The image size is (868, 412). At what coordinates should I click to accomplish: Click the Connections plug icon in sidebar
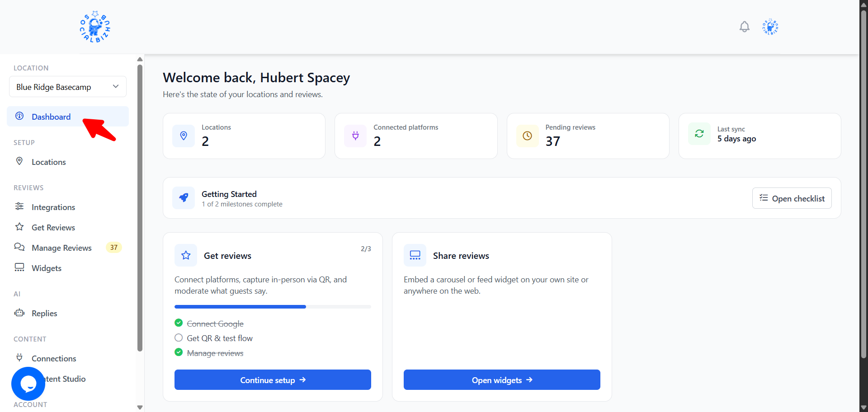[19, 358]
